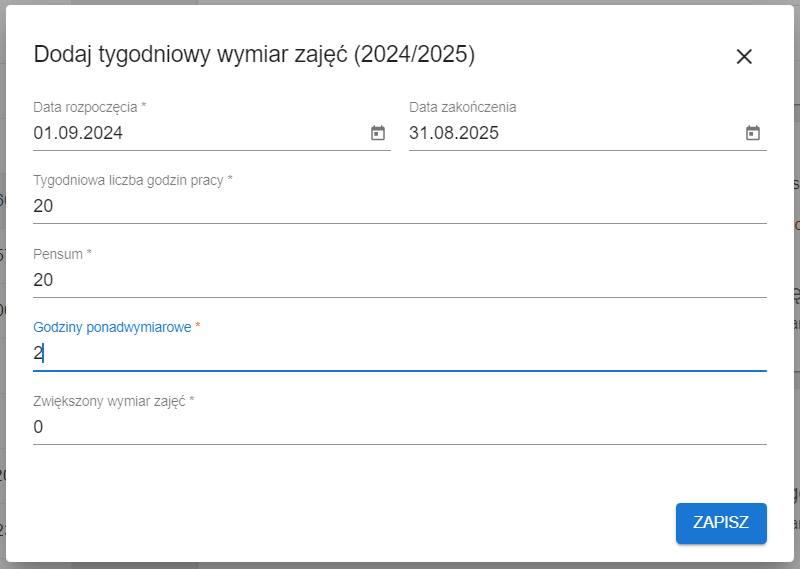This screenshot has height=569, width=800.
Task: Click empty dialog area left of ZAPISZ
Action: (350, 523)
